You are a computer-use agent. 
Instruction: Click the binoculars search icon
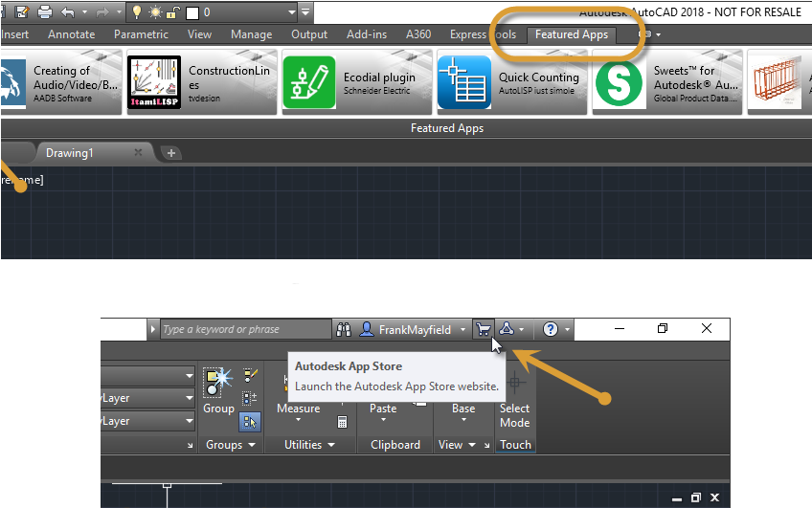tap(344, 329)
